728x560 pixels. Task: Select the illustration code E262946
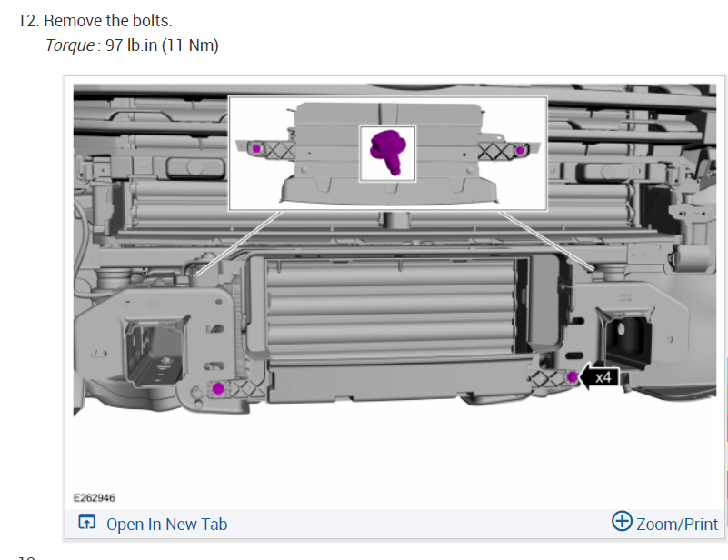click(x=95, y=498)
